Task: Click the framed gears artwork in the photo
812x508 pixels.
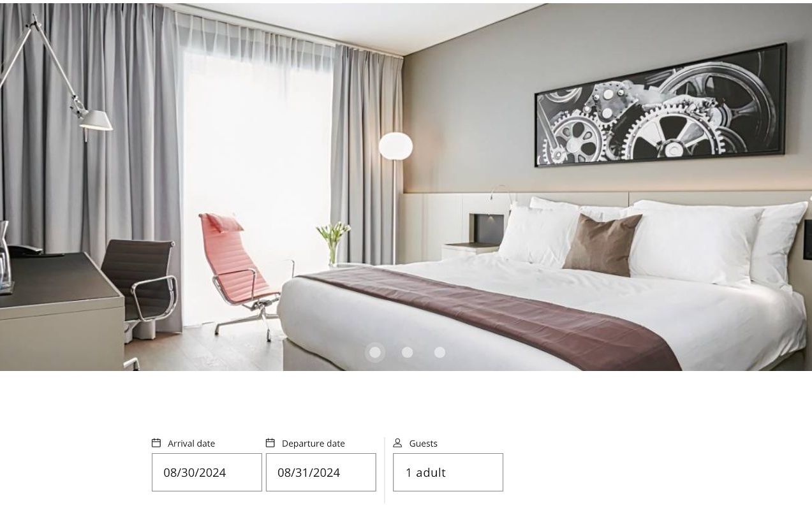Action: coord(661,105)
